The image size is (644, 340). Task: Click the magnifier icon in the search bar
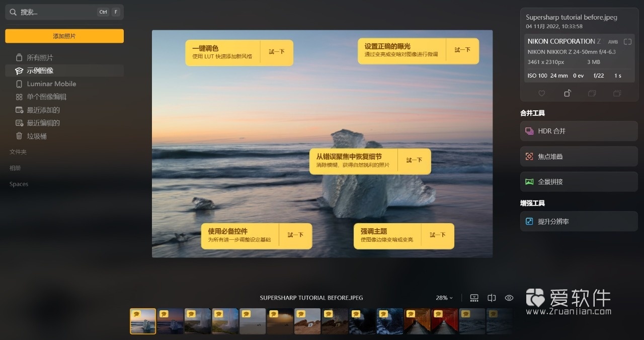pyautogui.click(x=12, y=11)
